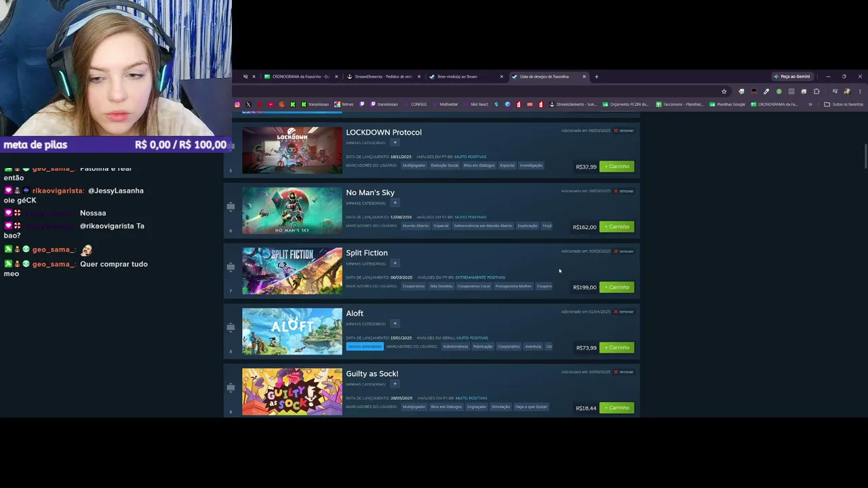The width and height of the screenshot is (868, 488).
Task: Grab the reorder handle for No Man's Sky
Action: coord(231,207)
